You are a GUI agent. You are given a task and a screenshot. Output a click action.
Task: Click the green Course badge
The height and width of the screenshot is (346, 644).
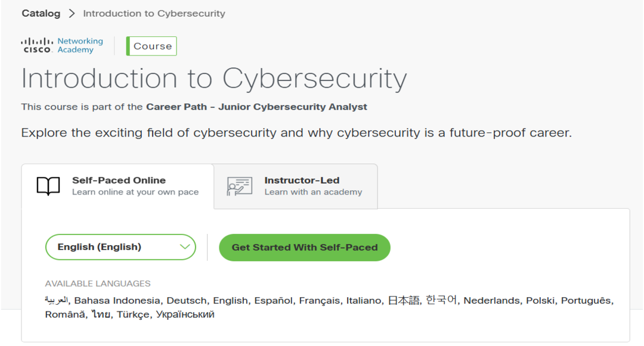(x=152, y=46)
